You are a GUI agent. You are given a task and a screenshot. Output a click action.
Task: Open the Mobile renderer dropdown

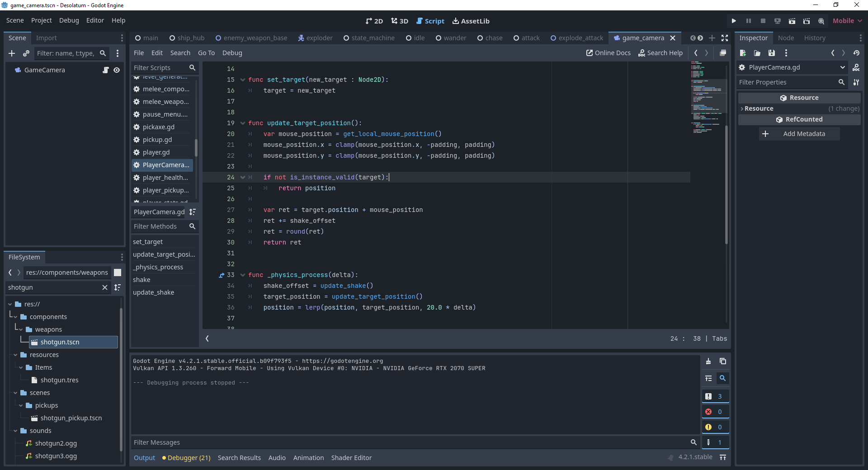point(847,21)
